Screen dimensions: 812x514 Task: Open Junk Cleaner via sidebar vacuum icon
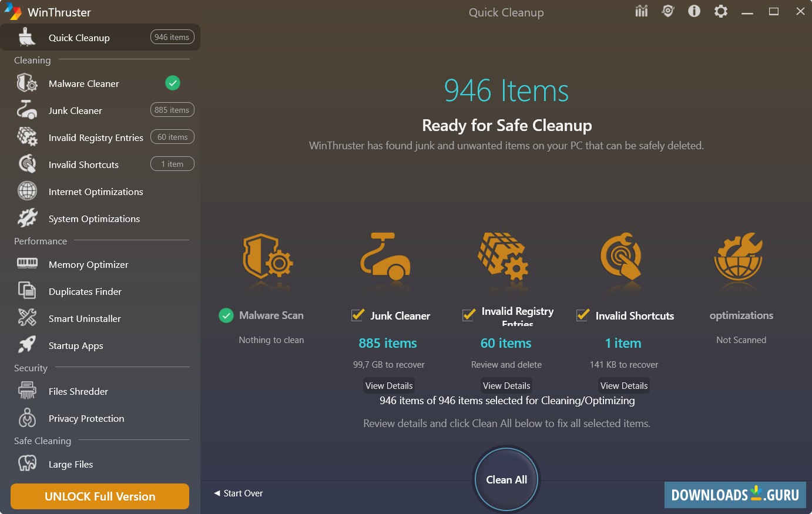(x=27, y=110)
